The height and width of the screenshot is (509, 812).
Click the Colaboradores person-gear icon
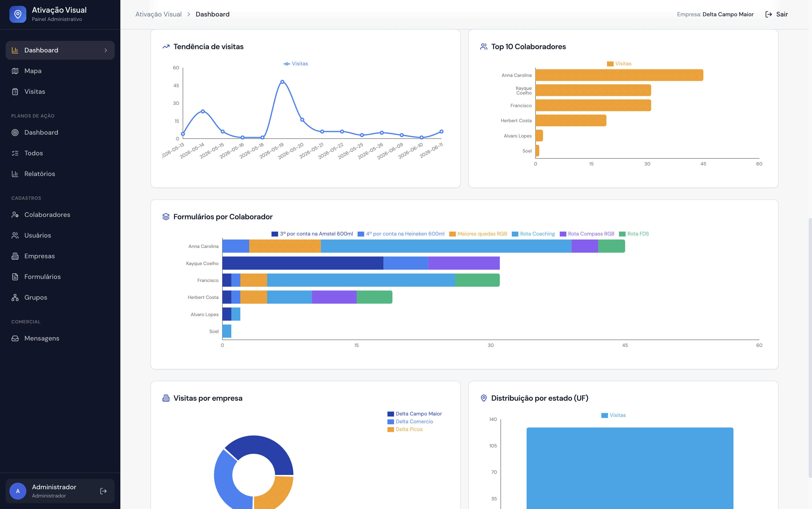15,215
